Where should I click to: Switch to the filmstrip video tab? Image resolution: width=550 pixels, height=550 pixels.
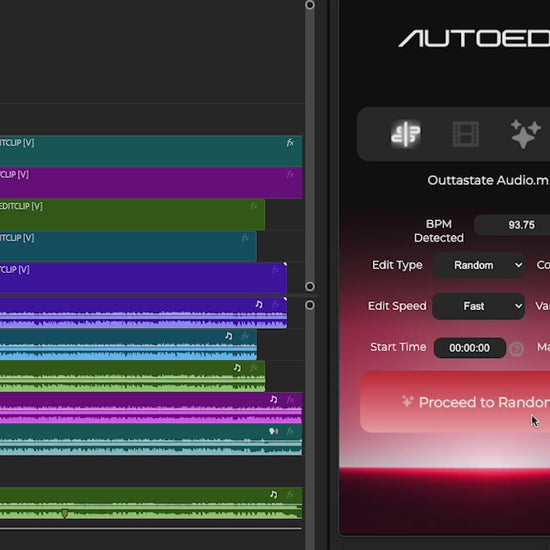(x=466, y=134)
